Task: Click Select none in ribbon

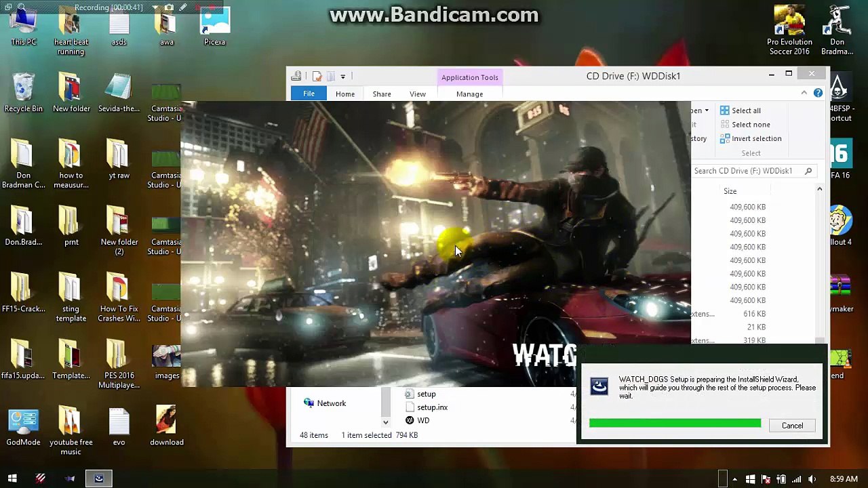Action: (x=745, y=125)
